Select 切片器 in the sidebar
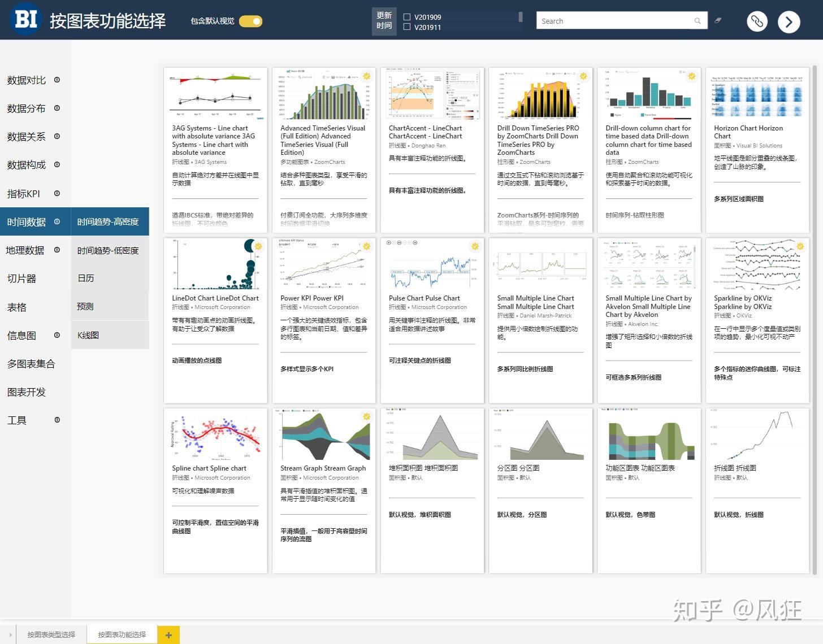This screenshot has width=823, height=644. point(21,279)
